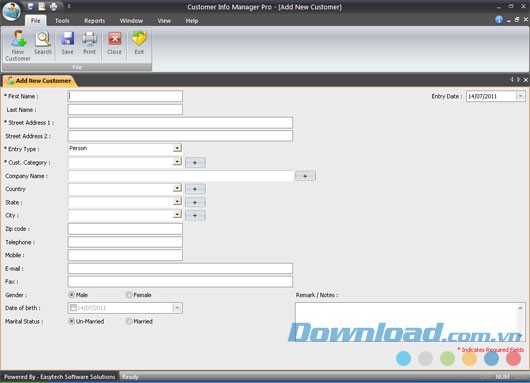Expand the Country dropdown
Image resolution: width=530 pixels, height=383 pixels.
coord(177,188)
